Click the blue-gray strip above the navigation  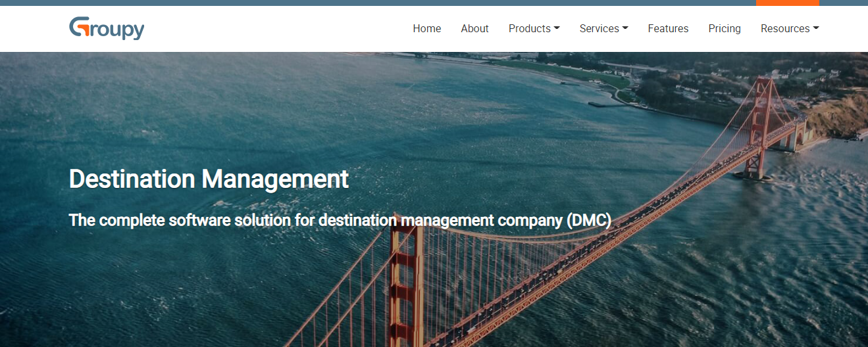tap(395, 3)
